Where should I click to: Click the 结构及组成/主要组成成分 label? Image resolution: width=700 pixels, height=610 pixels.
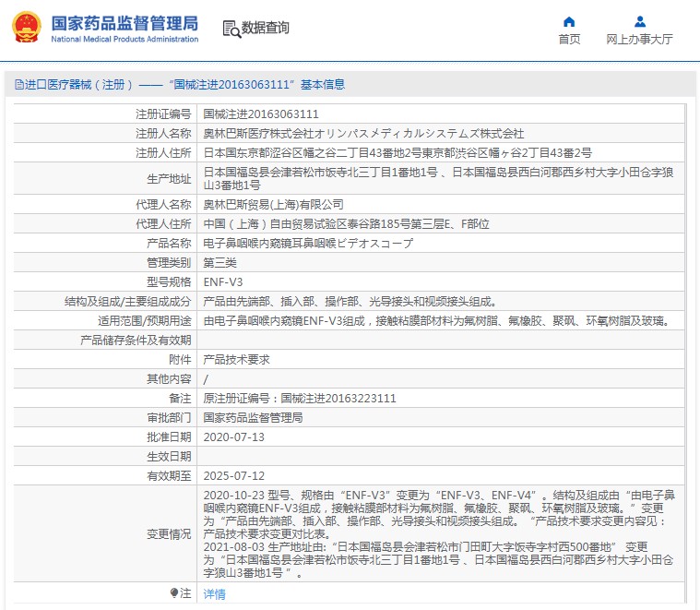tap(127, 302)
